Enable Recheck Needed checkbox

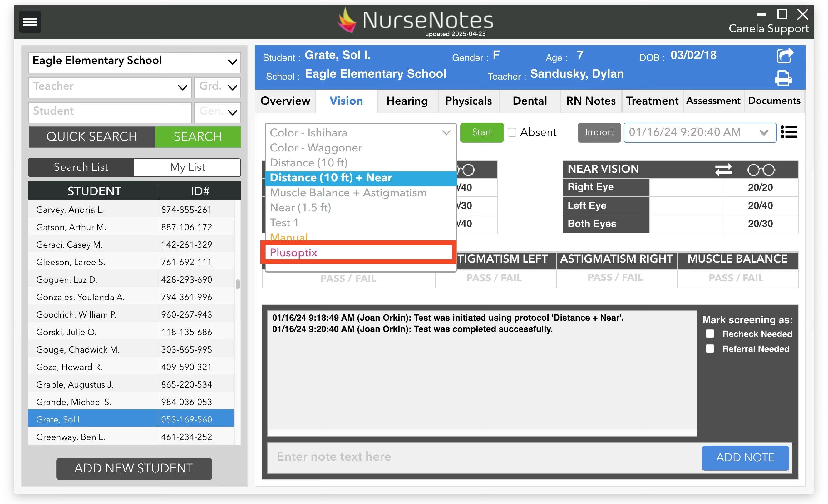(710, 334)
